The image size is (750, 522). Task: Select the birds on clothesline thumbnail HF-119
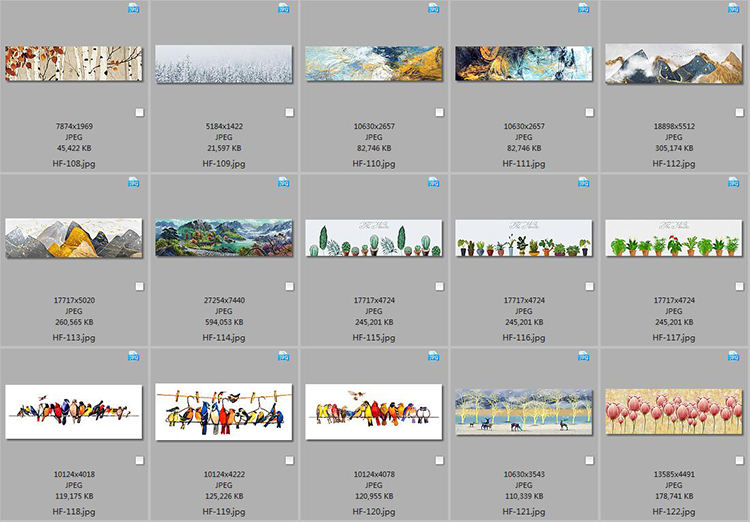(x=224, y=412)
